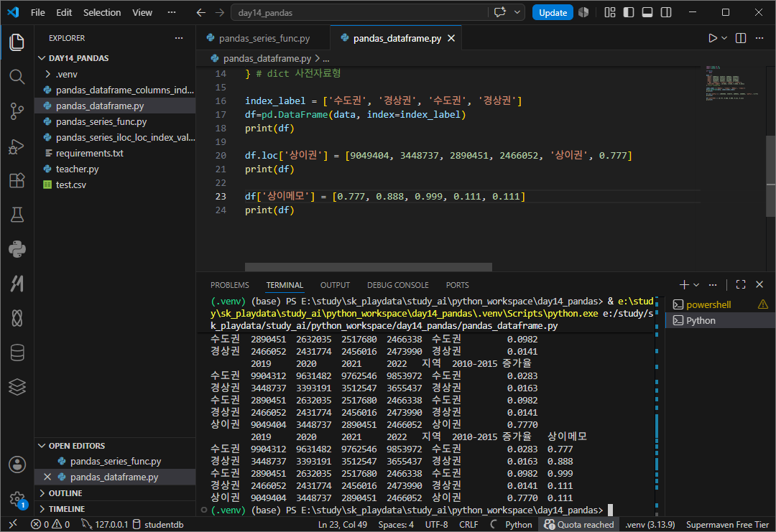Open the File menu
The width and height of the screenshot is (776, 532).
pos(37,12)
